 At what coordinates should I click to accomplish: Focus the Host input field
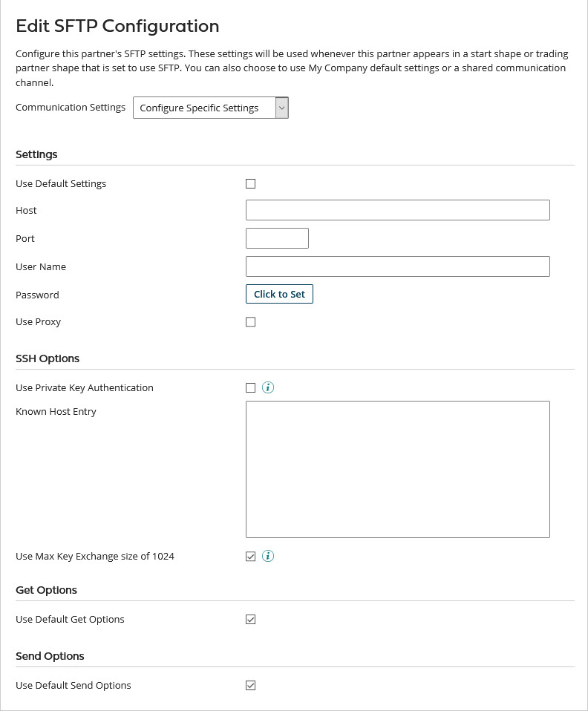click(x=397, y=210)
